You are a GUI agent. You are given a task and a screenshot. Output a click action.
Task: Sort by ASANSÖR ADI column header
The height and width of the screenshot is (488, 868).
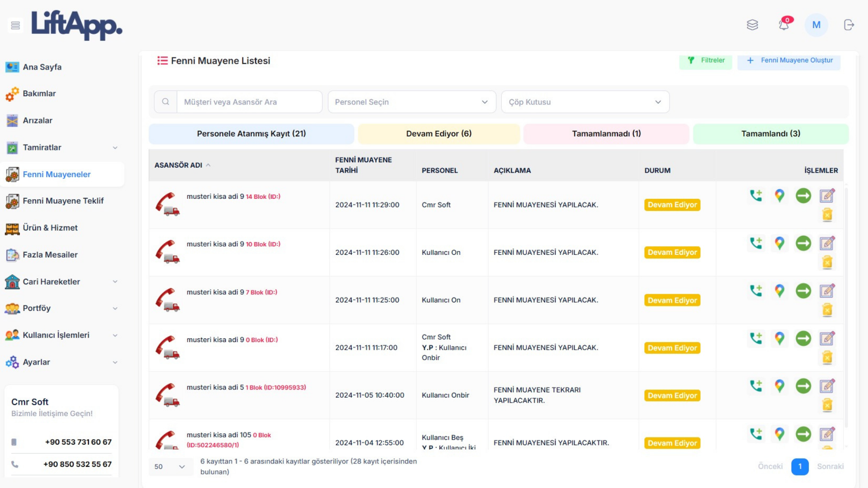click(179, 165)
